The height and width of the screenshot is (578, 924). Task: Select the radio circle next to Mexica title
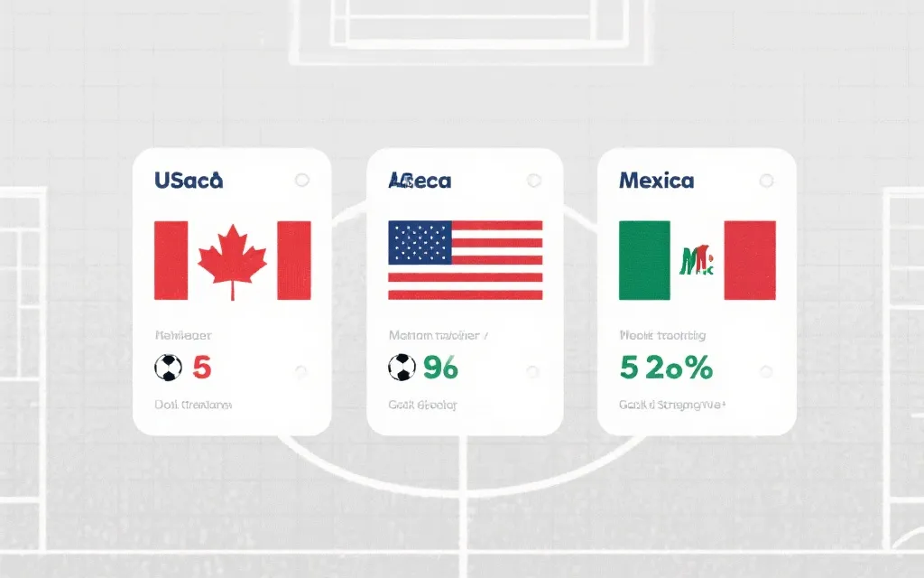pos(766,181)
